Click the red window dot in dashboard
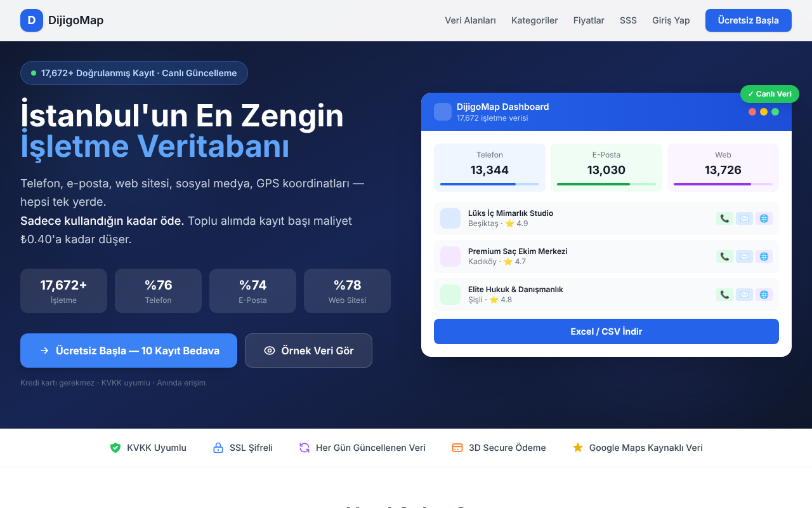Viewport: 812px width, 508px height. [x=752, y=112]
